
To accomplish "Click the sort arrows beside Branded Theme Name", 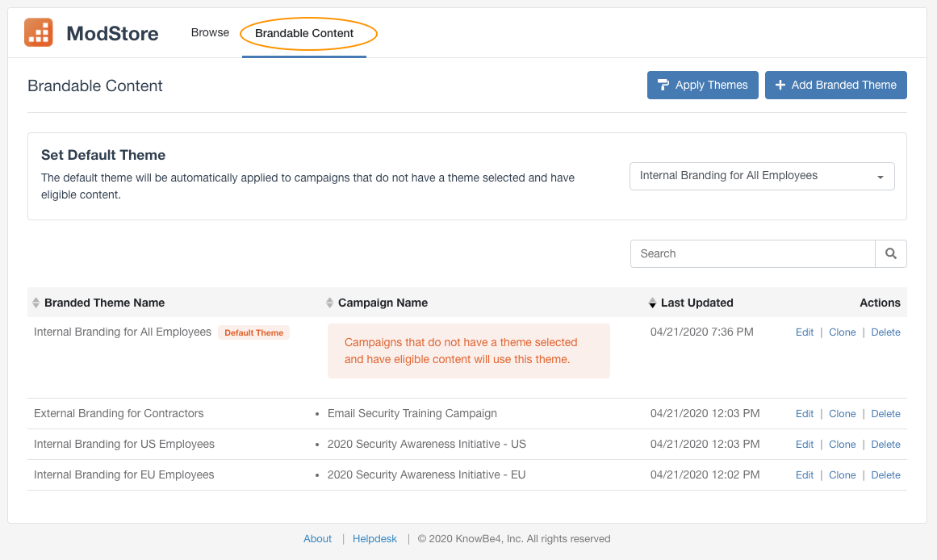I will [36, 303].
